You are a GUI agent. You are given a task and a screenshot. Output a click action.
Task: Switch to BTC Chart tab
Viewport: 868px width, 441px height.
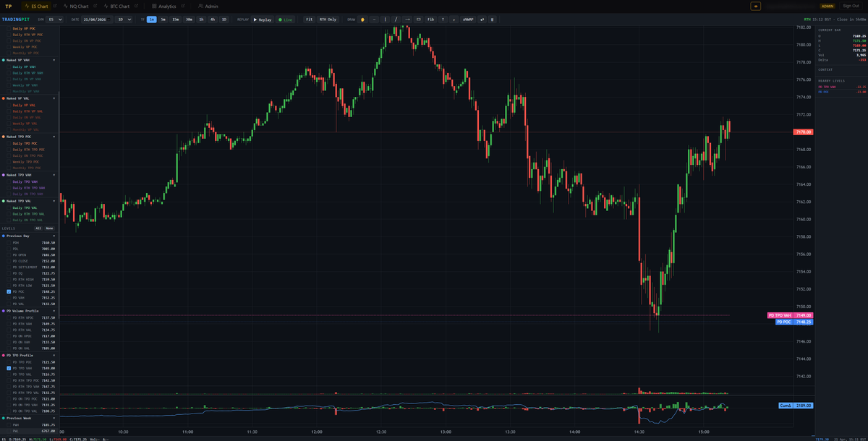point(116,6)
